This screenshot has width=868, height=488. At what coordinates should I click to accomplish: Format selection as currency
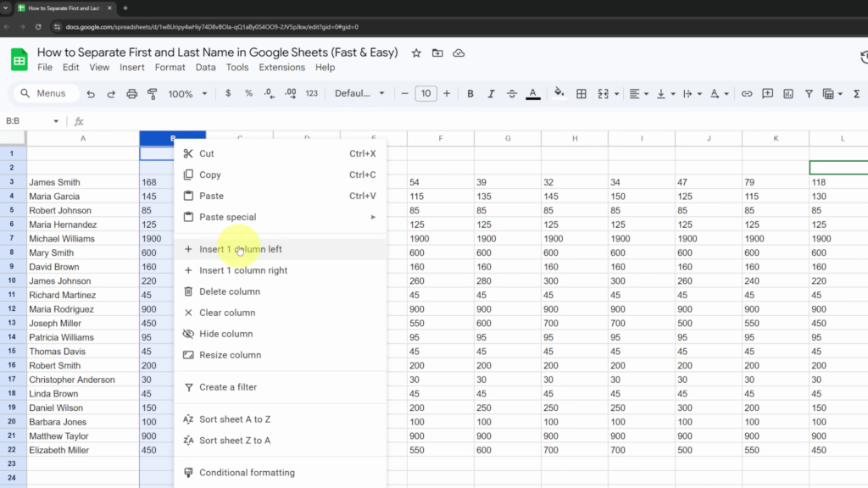[x=228, y=93]
